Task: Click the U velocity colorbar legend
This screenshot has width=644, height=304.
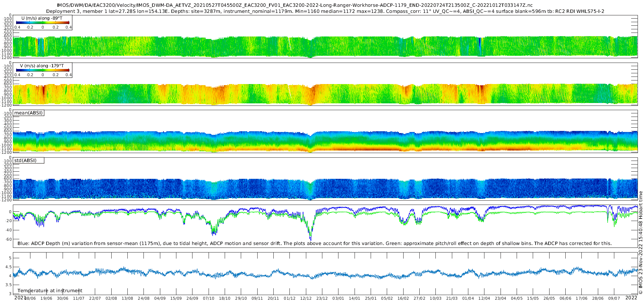Action: [43, 23]
